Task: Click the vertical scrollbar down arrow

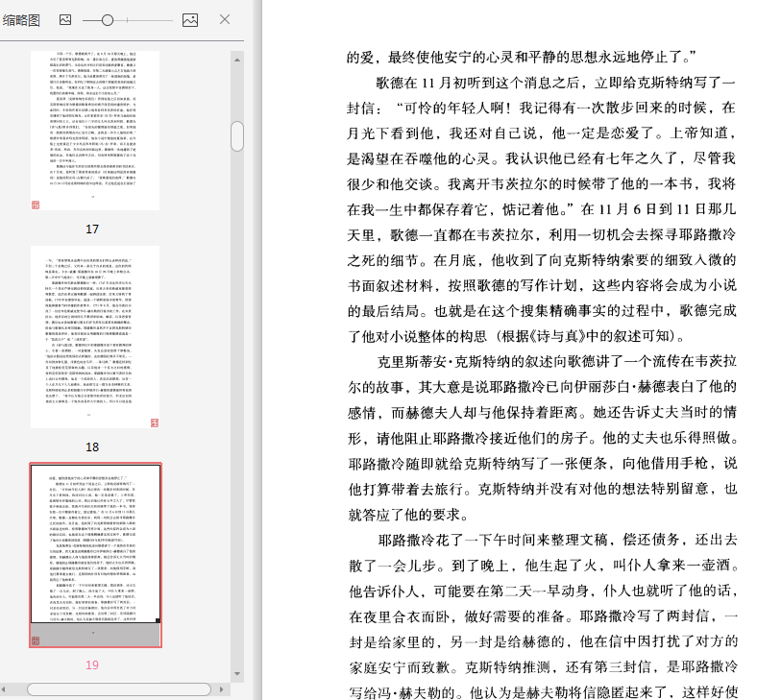Action: [x=237, y=674]
